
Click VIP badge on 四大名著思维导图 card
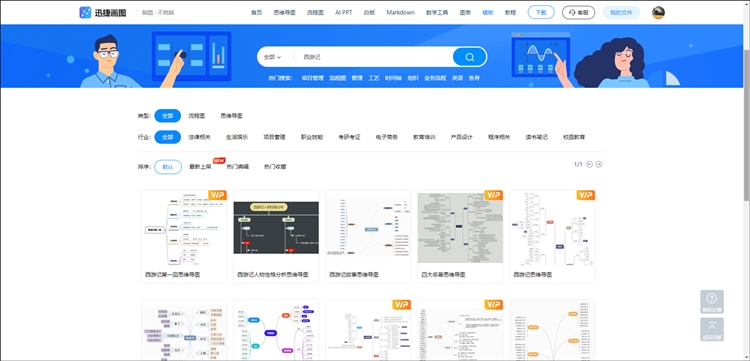click(x=494, y=195)
